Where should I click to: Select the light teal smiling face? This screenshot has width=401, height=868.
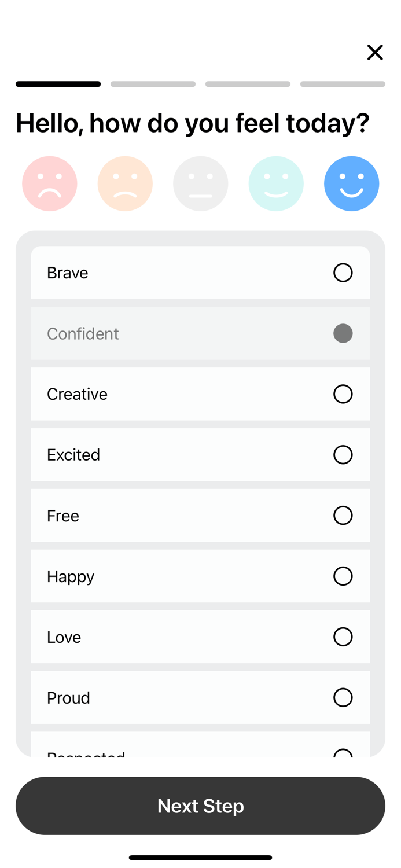pyautogui.click(x=276, y=183)
